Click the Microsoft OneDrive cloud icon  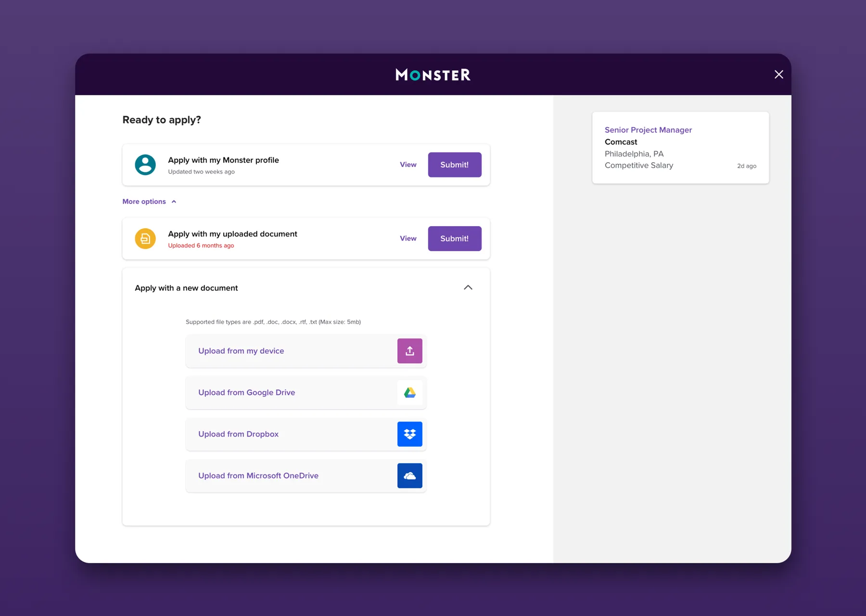click(x=409, y=475)
